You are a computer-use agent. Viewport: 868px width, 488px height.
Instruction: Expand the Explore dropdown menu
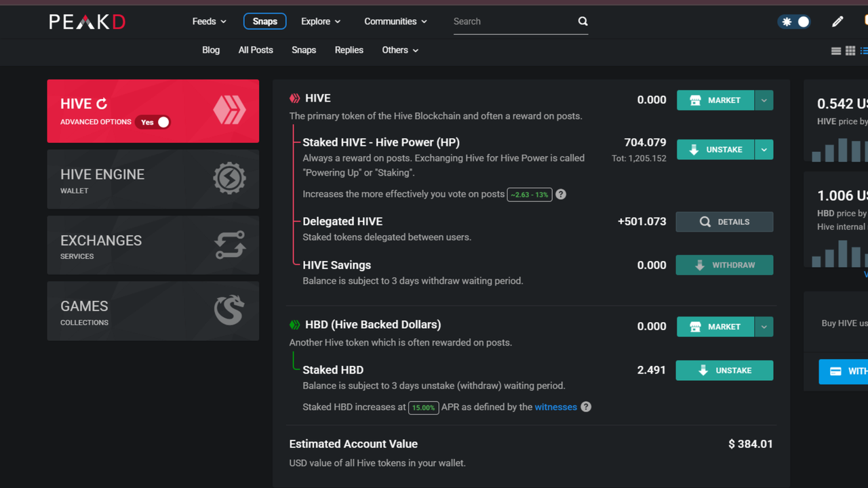[x=321, y=22]
